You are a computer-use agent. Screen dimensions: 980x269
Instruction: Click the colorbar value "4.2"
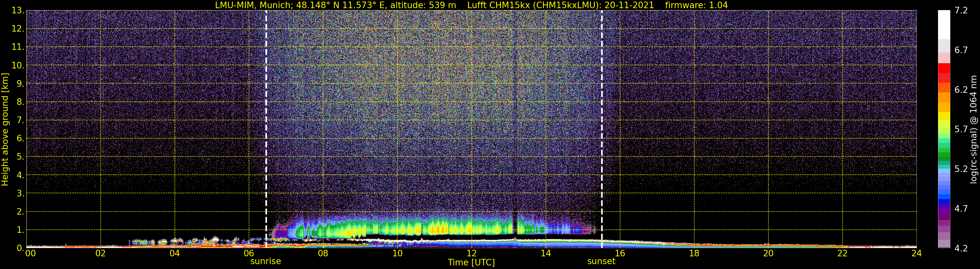pos(961,248)
